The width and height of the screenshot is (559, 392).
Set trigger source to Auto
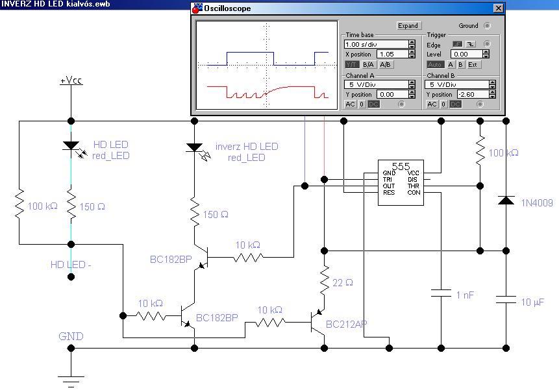435,64
